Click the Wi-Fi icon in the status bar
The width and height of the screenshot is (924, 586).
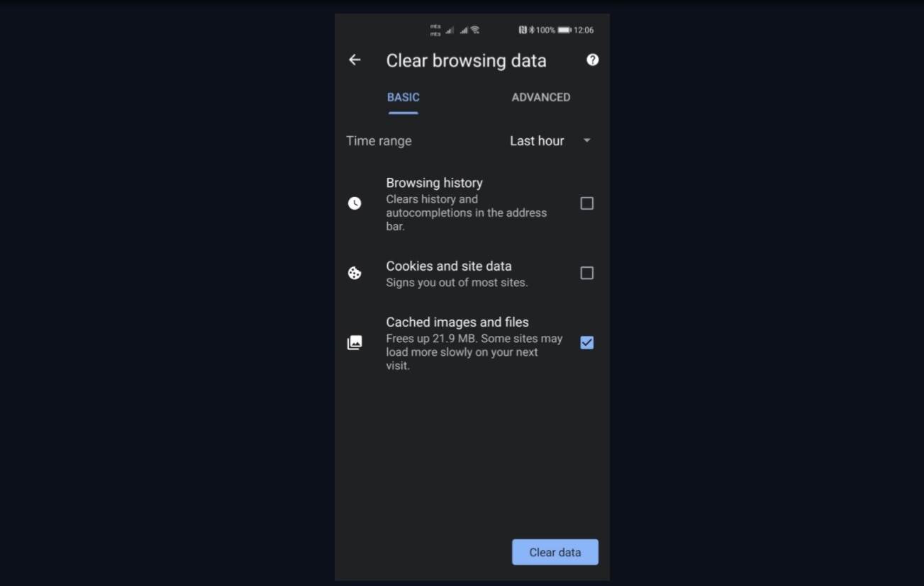[x=474, y=30]
